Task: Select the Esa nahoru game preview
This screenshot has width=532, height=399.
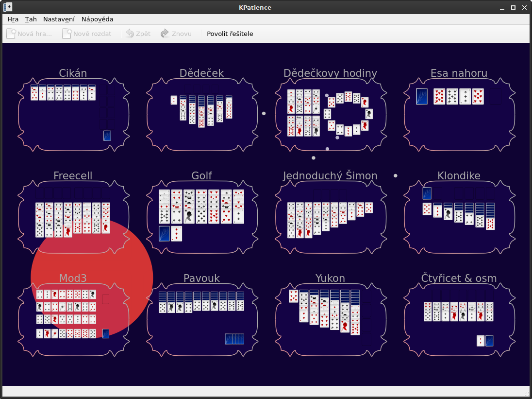Action: pos(459,115)
